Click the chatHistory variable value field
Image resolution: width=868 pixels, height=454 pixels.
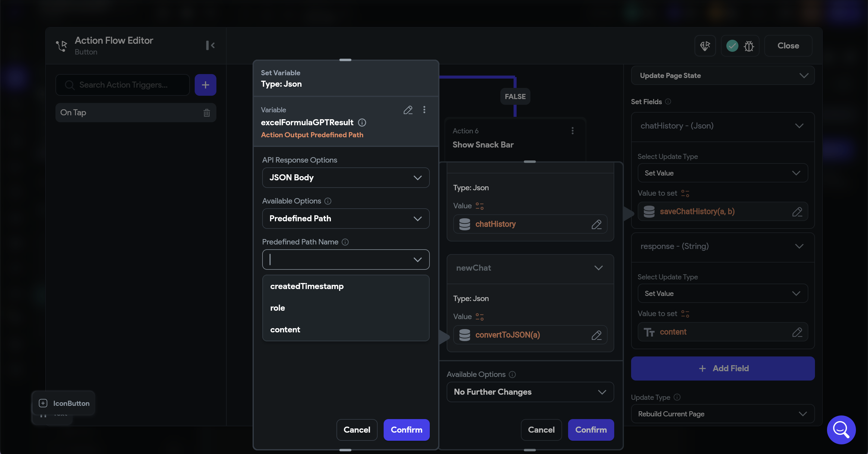click(530, 224)
